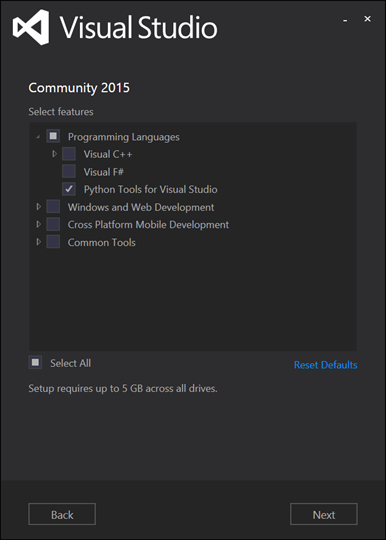Select the Visual F# label
Screen dimensions: 386x540
[x=103, y=172]
